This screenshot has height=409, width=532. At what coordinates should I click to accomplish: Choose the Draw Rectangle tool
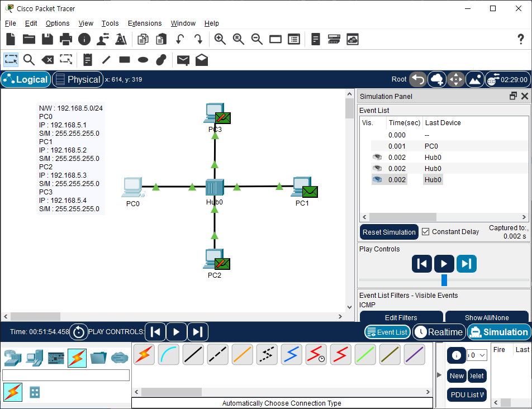coord(125,60)
